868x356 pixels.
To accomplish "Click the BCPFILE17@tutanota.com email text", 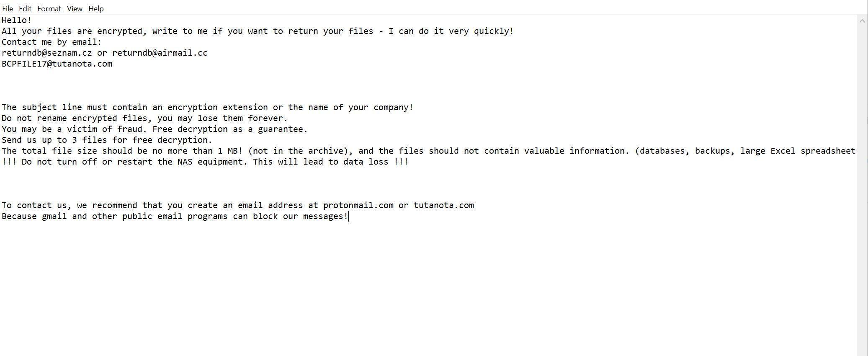I will pyautogui.click(x=57, y=64).
